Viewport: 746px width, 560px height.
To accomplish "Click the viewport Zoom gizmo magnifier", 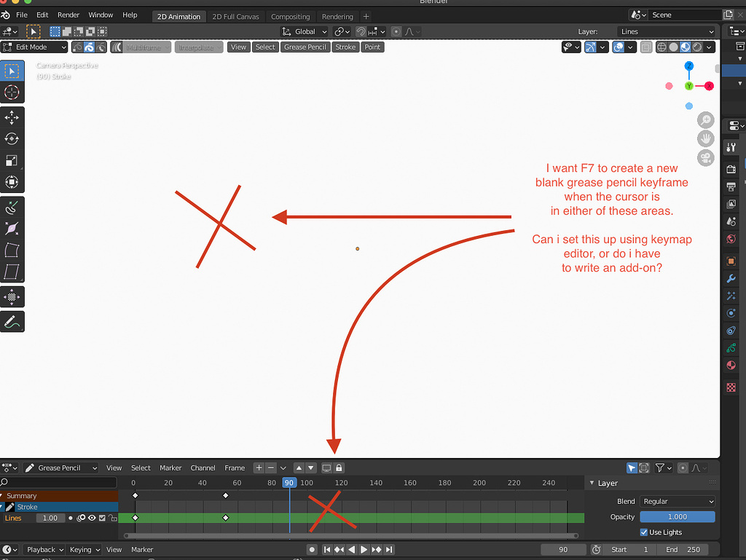I will pos(705,120).
